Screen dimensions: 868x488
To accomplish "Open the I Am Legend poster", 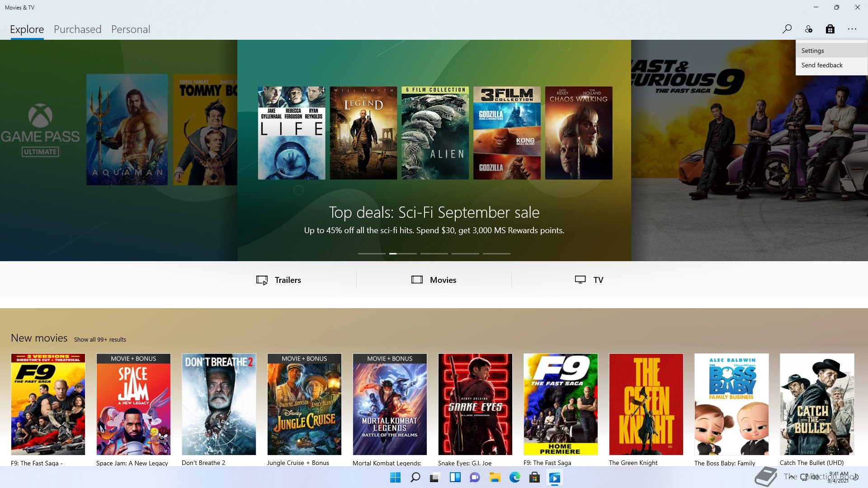I will 363,133.
